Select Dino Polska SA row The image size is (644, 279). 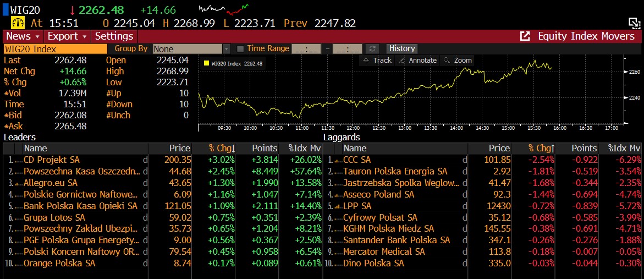tap(483, 264)
